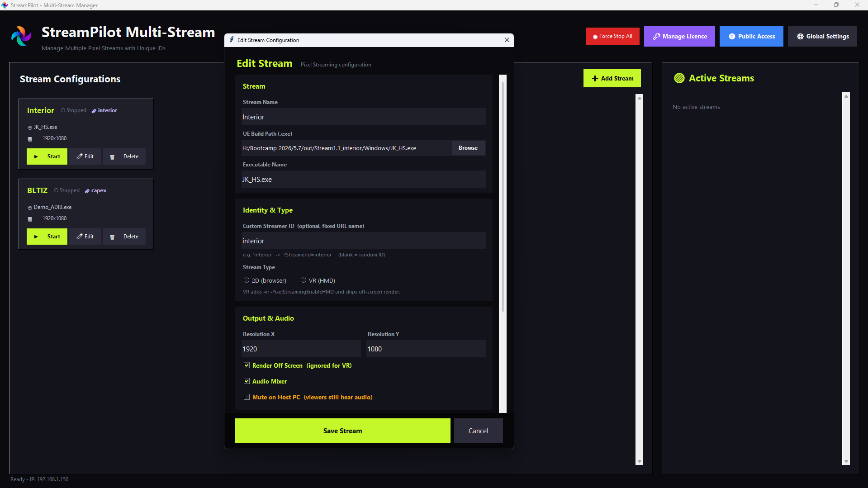The height and width of the screenshot is (488, 868).
Task: Delete the BLTIZ stream
Action: point(124,237)
